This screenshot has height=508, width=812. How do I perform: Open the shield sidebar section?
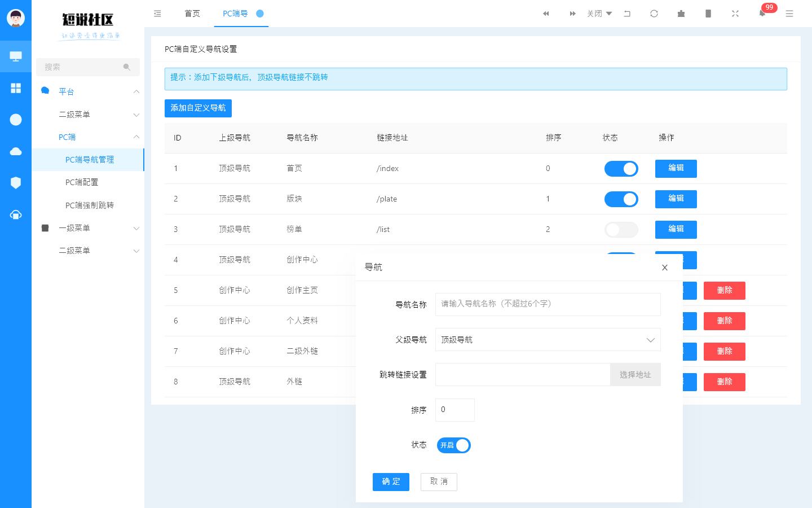pyautogui.click(x=16, y=183)
